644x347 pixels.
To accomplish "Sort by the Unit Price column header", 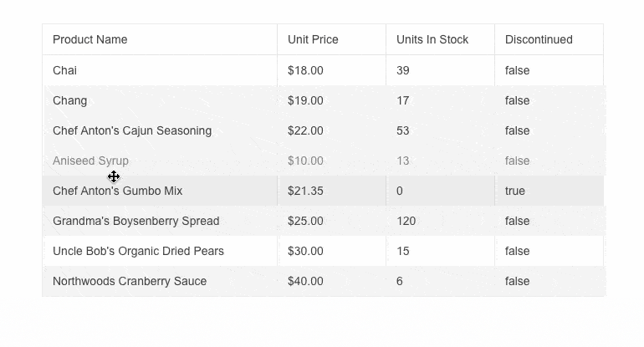I will click(x=313, y=39).
